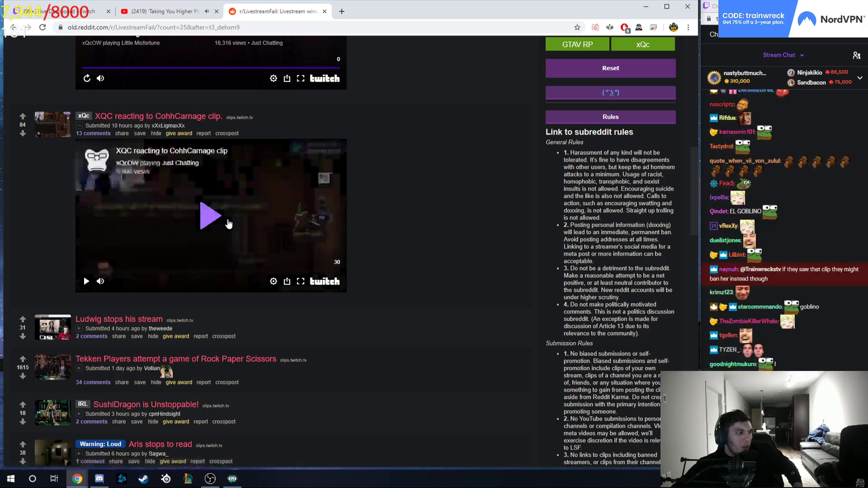The height and width of the screenshot is (488, 868).
Task: Click the purple Lenny face button
Action: [610, 92]
